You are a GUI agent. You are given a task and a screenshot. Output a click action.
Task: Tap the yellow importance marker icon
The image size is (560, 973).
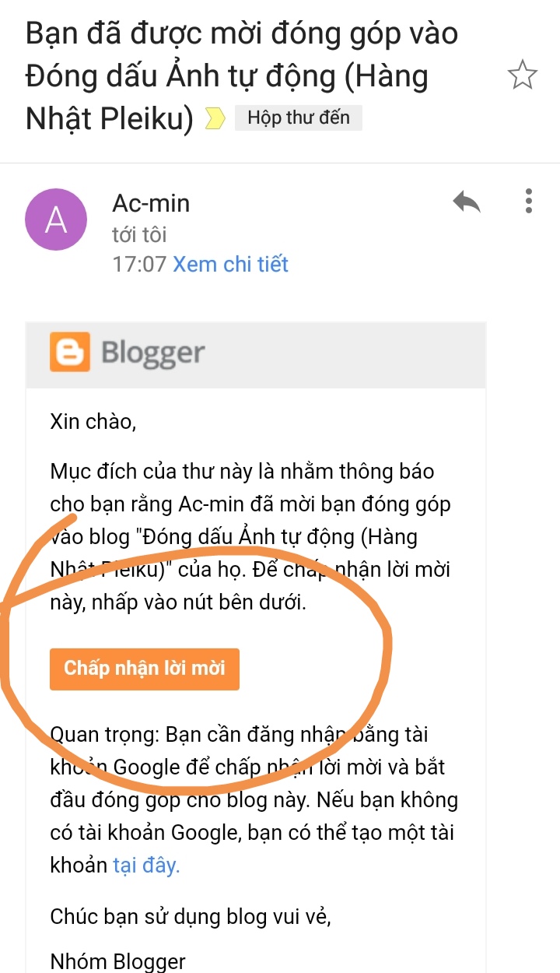[215, 119]
